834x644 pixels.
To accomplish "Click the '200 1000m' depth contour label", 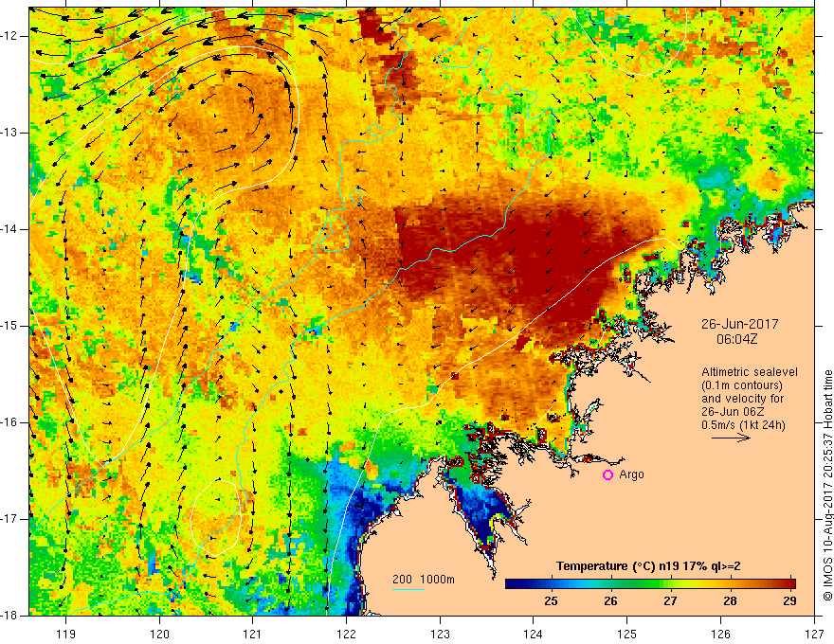I will pos(424,580).
